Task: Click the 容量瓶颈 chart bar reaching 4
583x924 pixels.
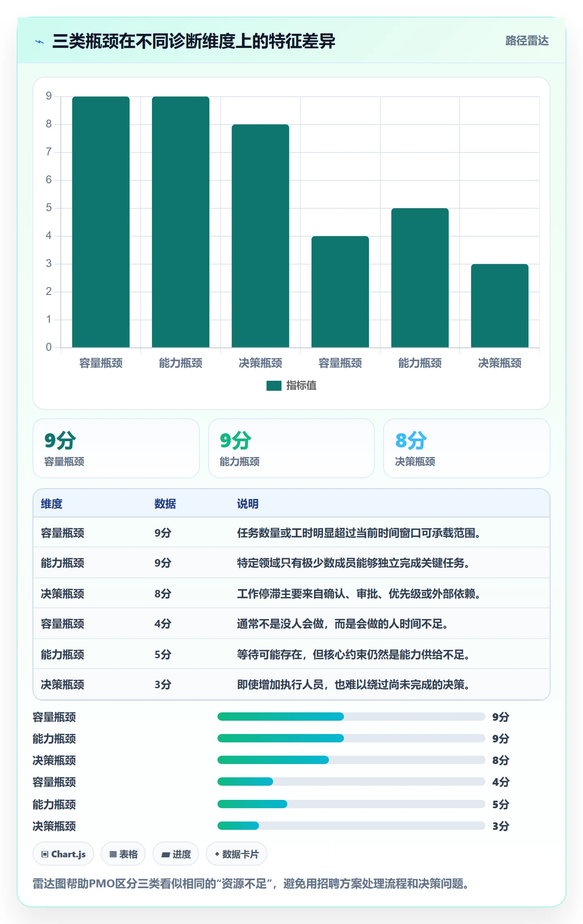Action: [x=340, y=292]
